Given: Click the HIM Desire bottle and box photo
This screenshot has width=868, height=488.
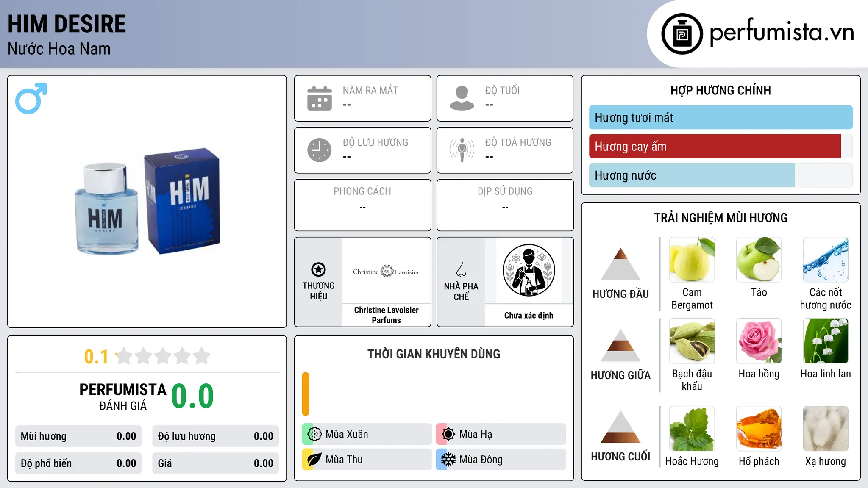Looking at the screenshot, I should (x=147, y=202).
